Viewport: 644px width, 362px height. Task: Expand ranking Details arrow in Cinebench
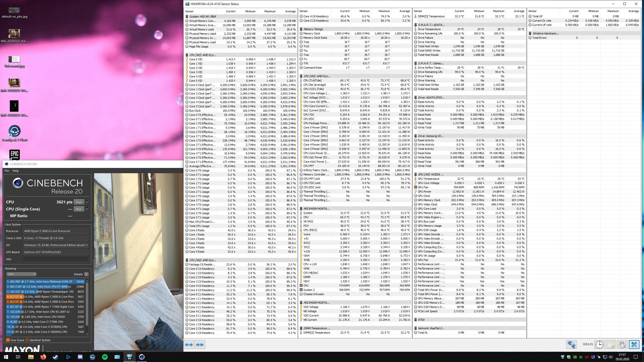86,274
